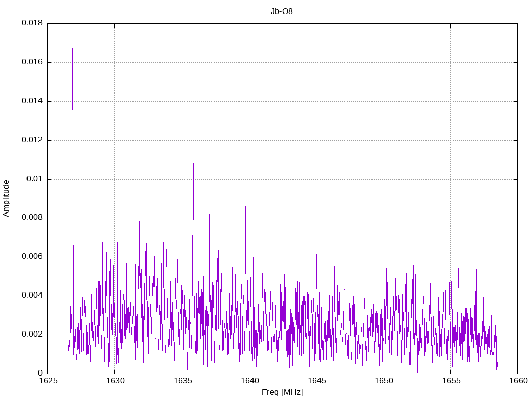Click the 1645 x-axis tick label
This screenshot has height=399, width=532.
pyautogui.click(x=316, y=381)
